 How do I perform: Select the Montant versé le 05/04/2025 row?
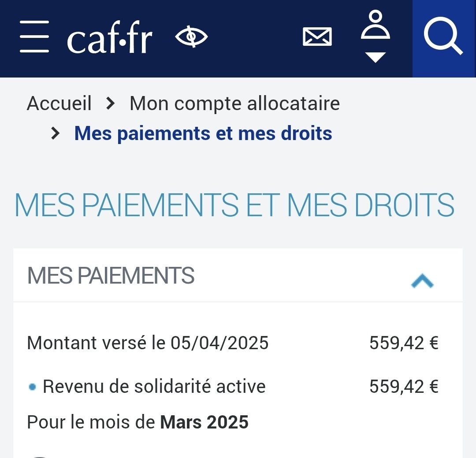tap(233, 343)
